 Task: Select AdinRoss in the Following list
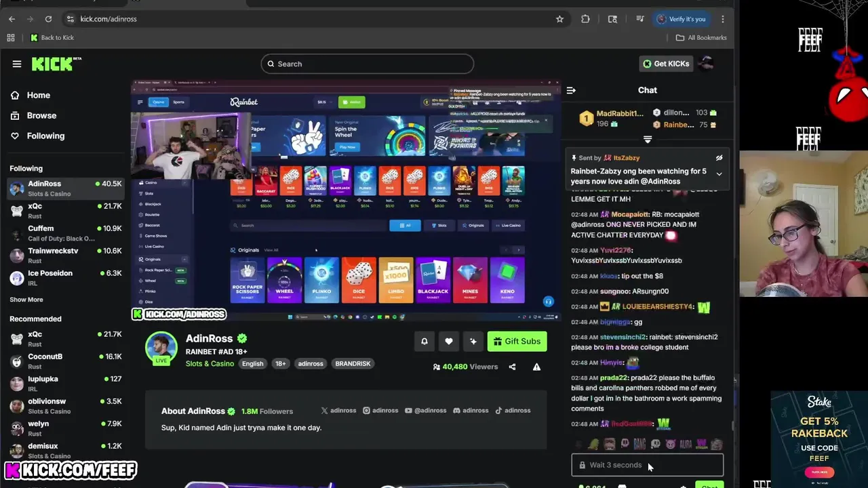click(x=66, y=188)
